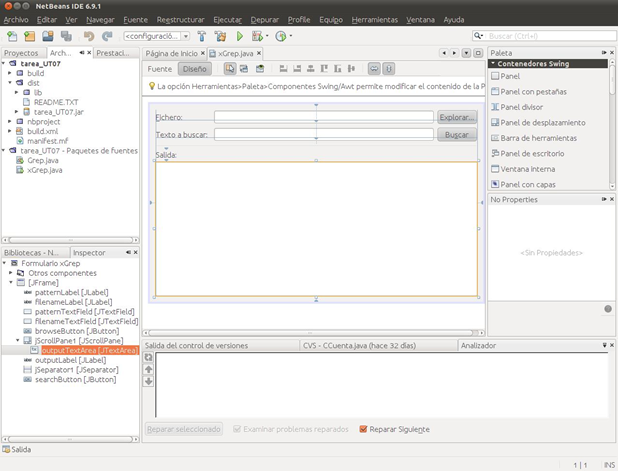Click the center vertically icon

coord(351,69)
